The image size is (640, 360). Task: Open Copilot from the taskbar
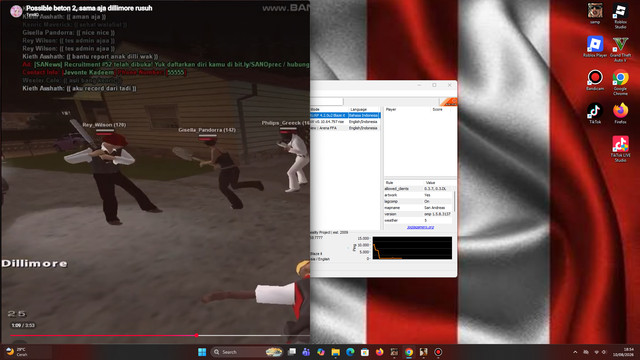[x=321, y=352]
